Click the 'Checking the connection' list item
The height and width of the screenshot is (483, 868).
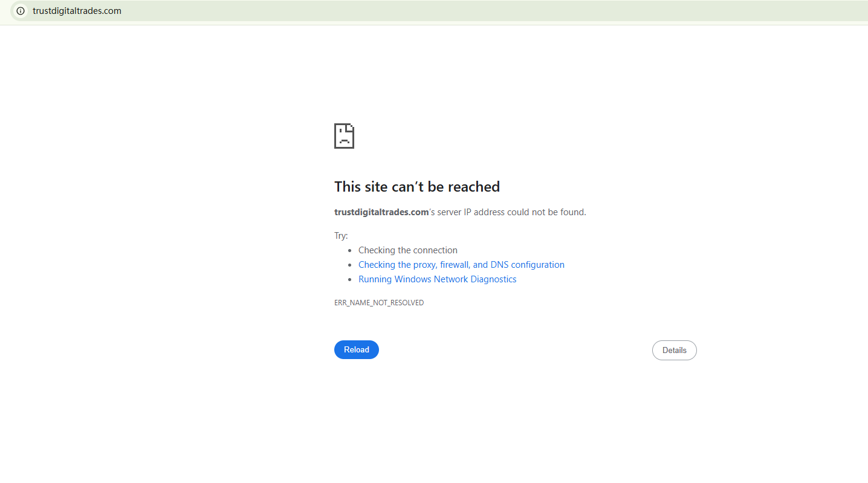[x=408, y=250]
